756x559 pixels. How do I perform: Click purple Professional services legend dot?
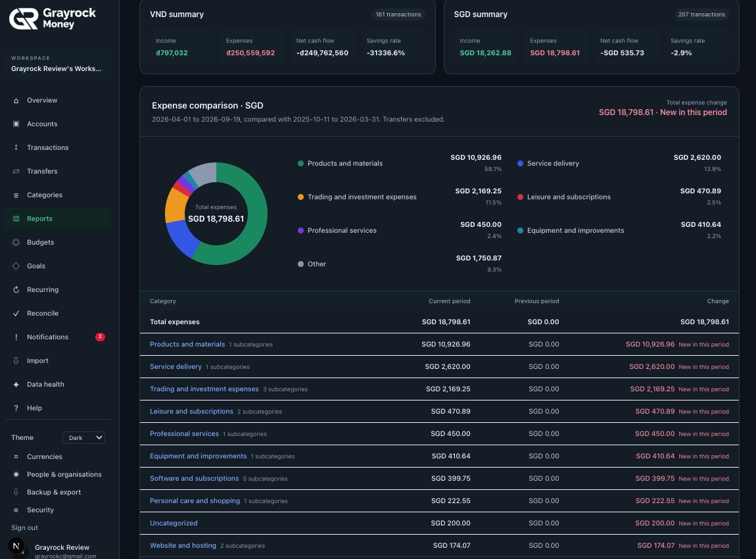(x=301, y=231)
